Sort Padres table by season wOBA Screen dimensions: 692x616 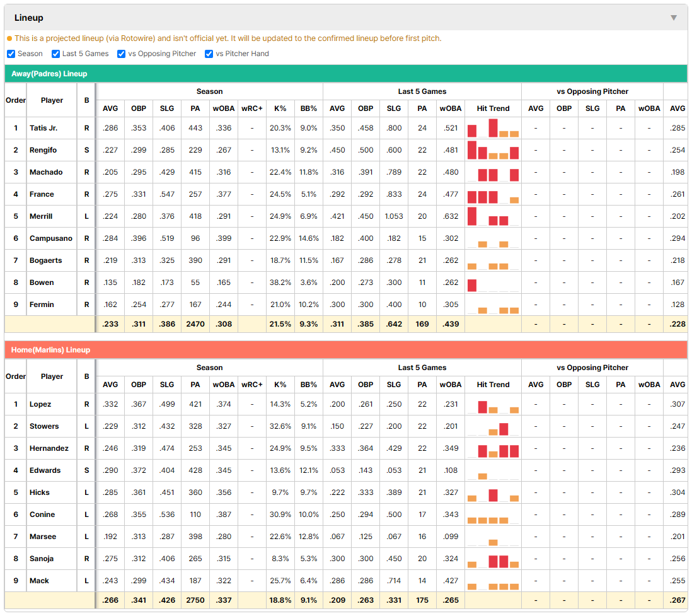224,108
